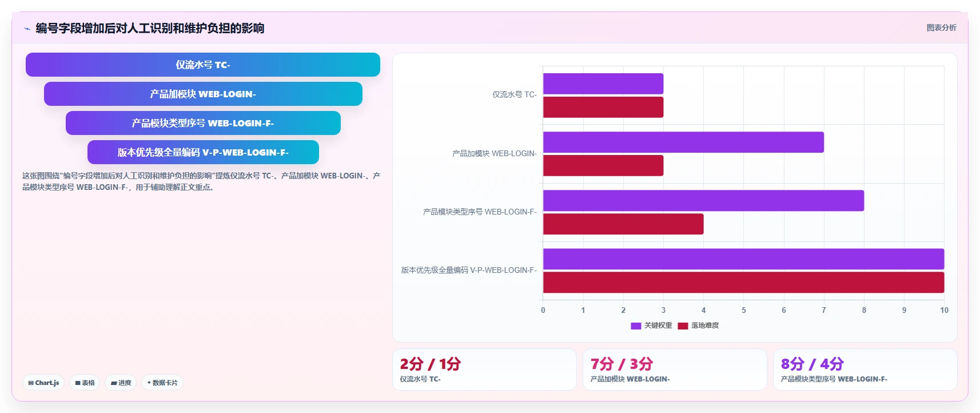This screenshot has width=980, height=413.
Task: Click the x-axis tick value 0
Action: [x=543, y=310]
